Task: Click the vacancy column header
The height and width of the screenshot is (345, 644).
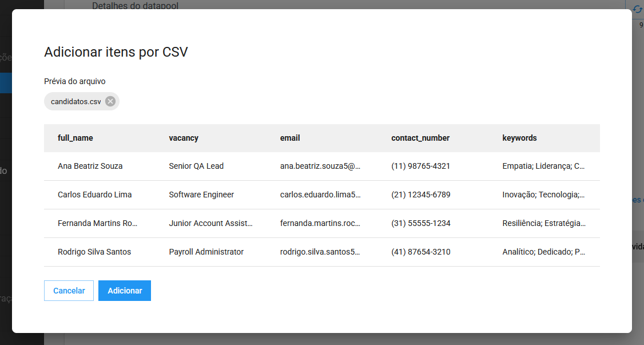Action: coord(184,138)
